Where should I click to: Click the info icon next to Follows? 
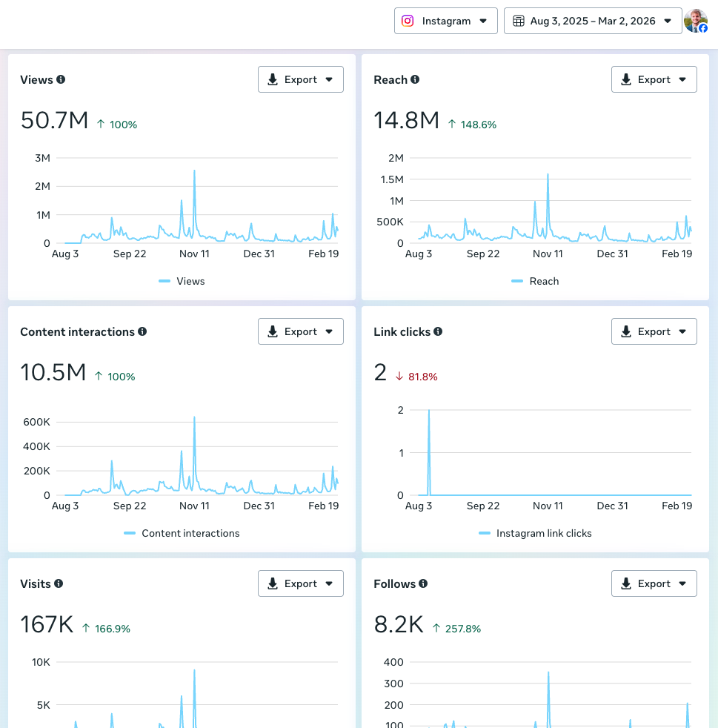(423, 583)
